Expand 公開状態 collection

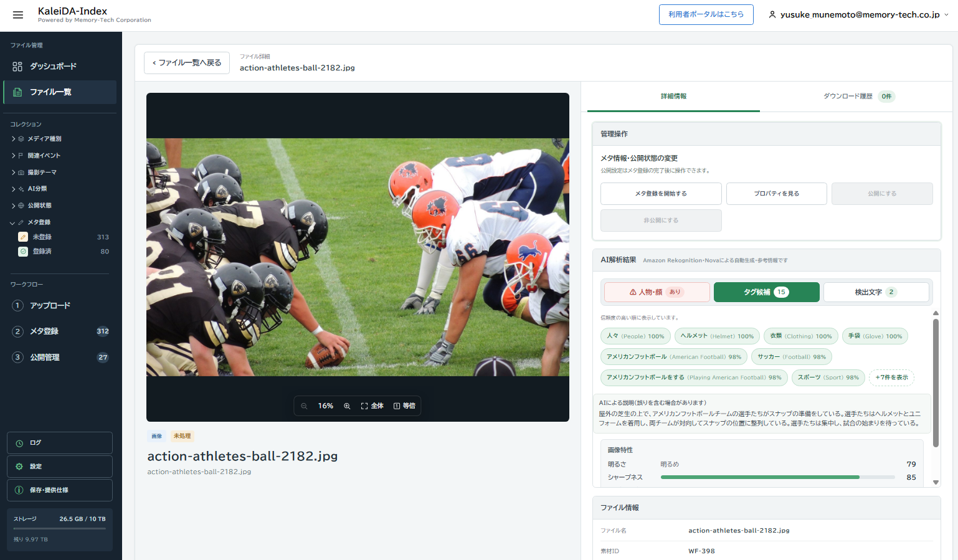point(32,206)
